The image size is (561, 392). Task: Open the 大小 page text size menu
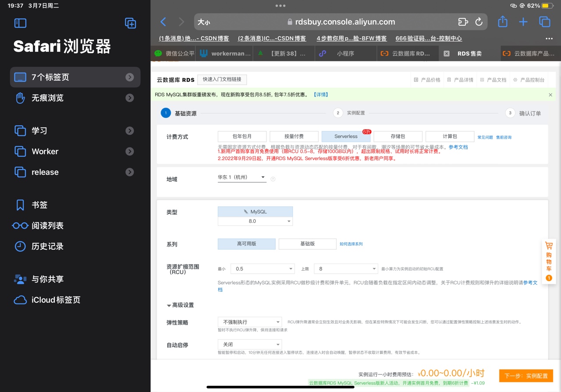pos(204,22)
